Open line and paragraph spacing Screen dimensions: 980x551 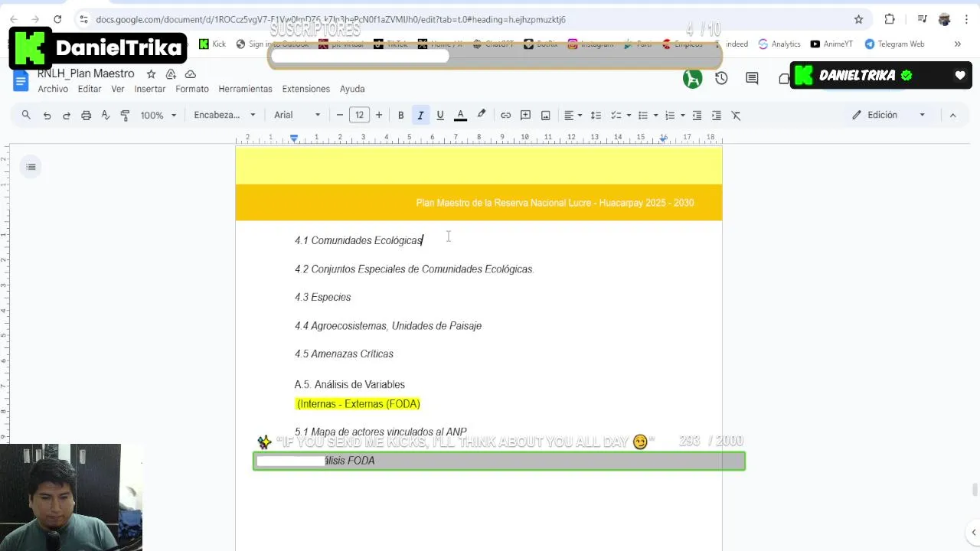point(596,115)
